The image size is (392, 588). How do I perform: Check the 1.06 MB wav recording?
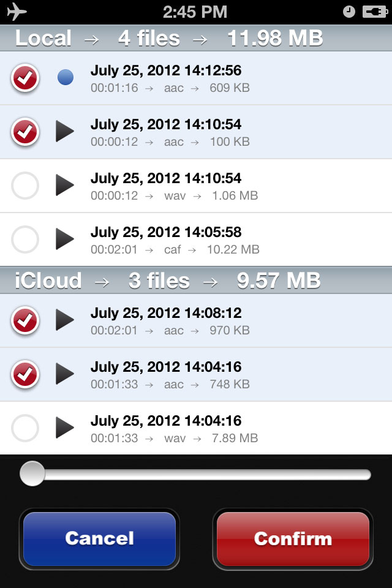25,186
